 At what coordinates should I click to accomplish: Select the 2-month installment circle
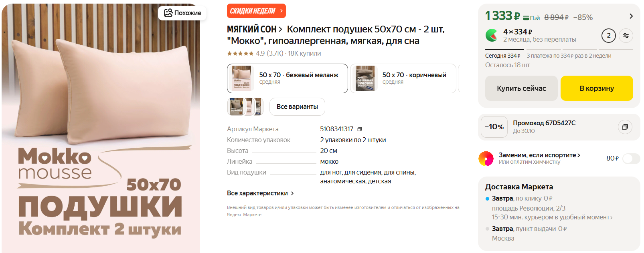[x=609, y=36]
